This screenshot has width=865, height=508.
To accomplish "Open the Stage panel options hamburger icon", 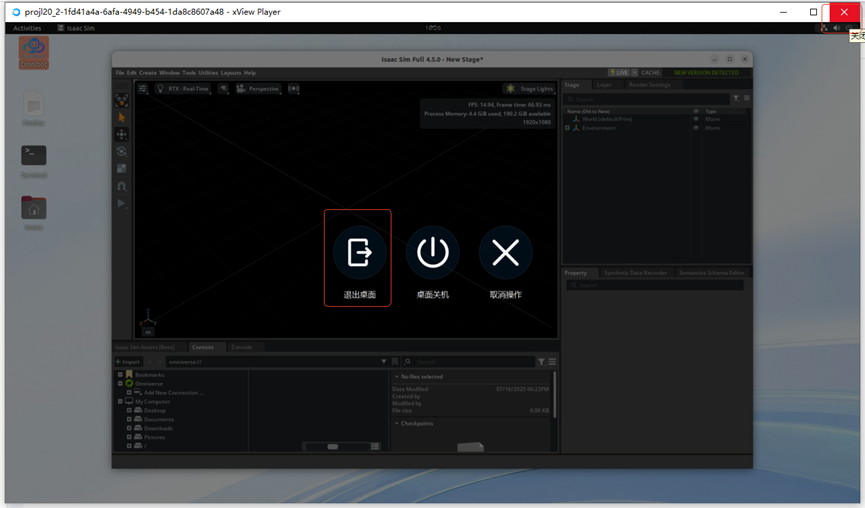I will coord(746,98).
